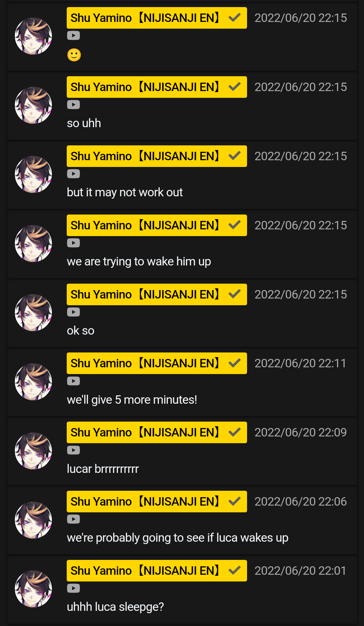Open YouTube icon above 'uhhh luca sleepge?'
Image resolution: width=364 pixels, height=626 pixels.
click(73, 588)
